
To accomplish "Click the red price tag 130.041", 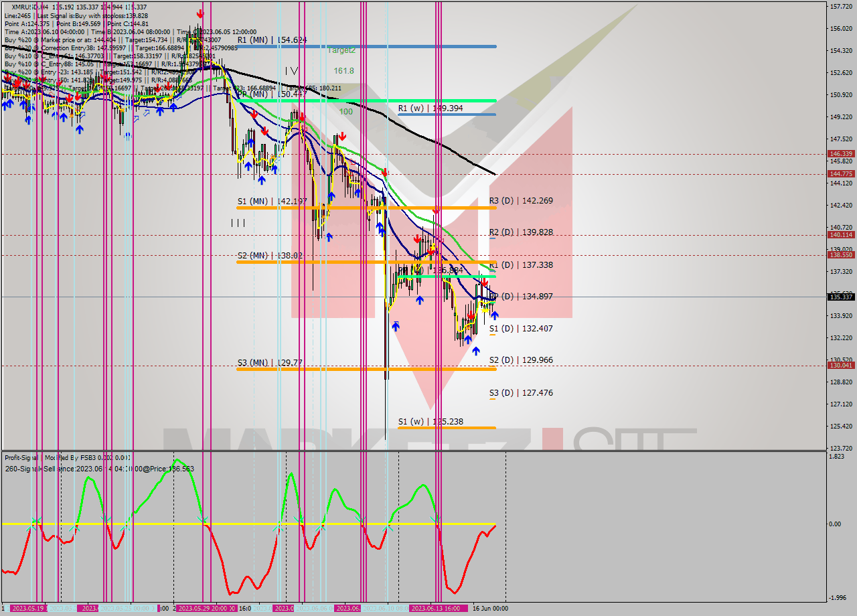I will [841, 365].
